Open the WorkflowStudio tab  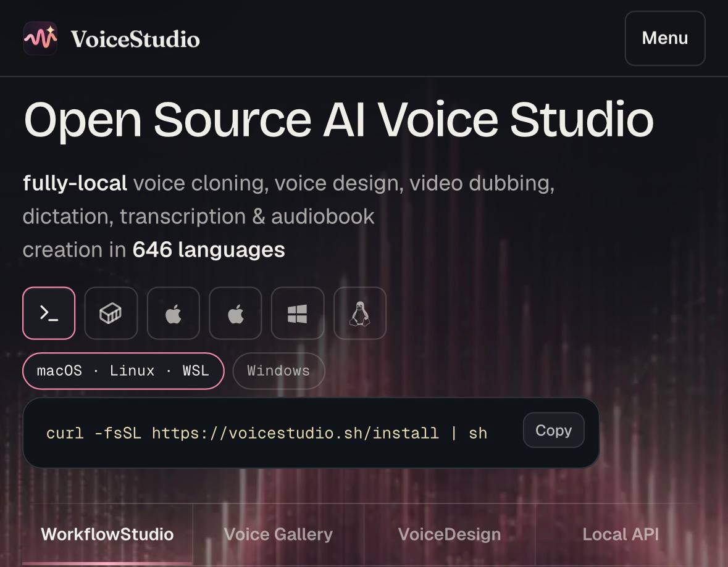107,534
